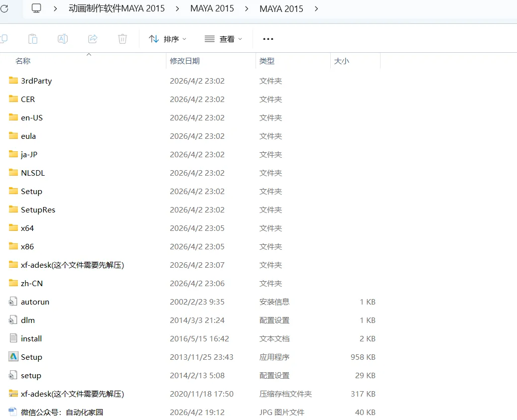The width and height of the screenshot is (517, 420).
Task: Click the paste clipboard icon
Action: pyautogui.click(x=33, y=39)
